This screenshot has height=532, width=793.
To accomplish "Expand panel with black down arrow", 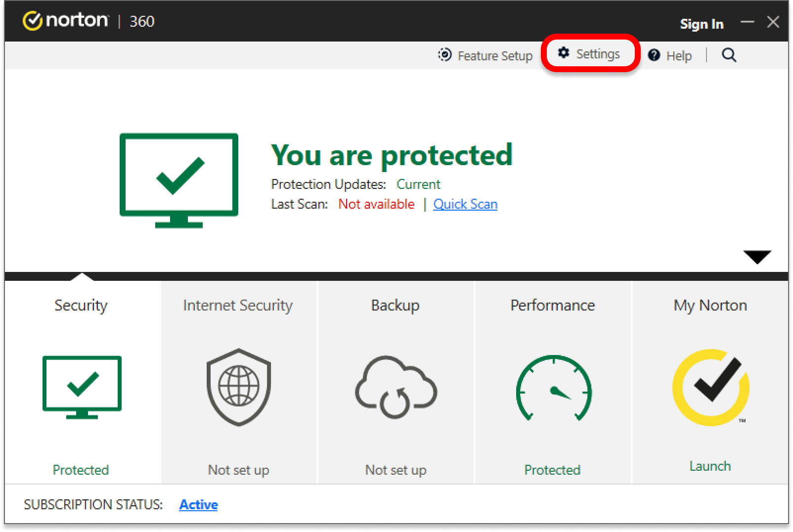I will 757,257.
